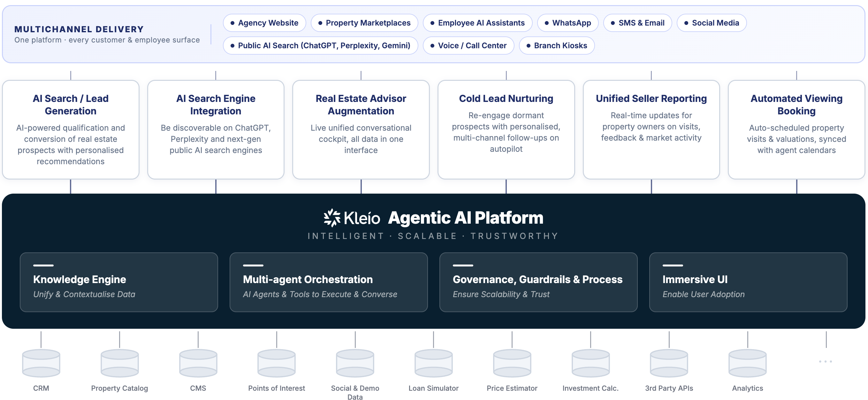Click the MULTICHANNEL DELIVERY heading
This screenshot has height=400, width=868.
[79, 29]
